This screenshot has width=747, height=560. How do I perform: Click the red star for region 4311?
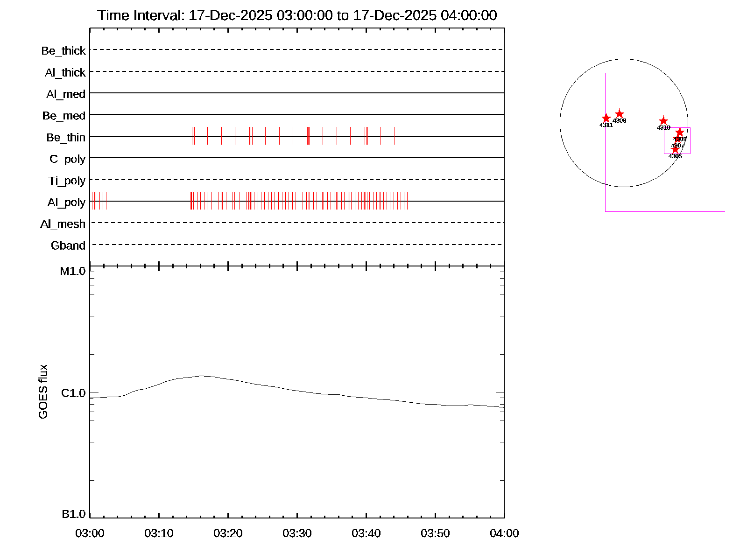606,118
